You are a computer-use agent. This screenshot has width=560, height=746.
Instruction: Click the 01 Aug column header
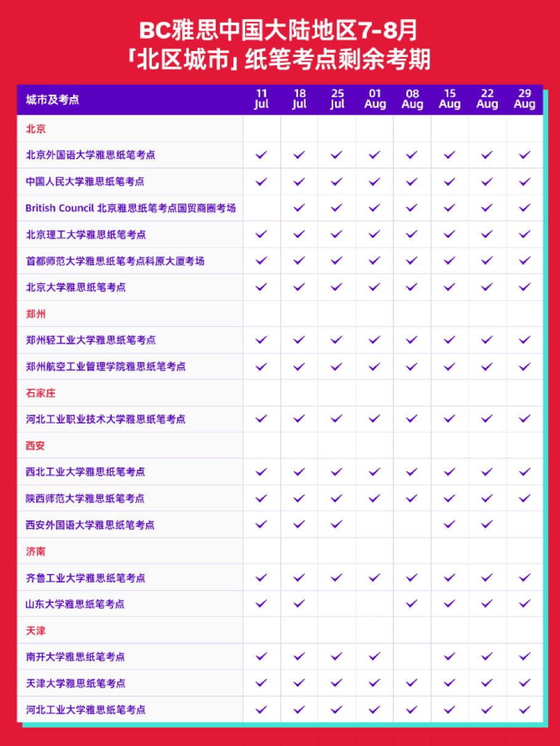click(x=374, y=99)
